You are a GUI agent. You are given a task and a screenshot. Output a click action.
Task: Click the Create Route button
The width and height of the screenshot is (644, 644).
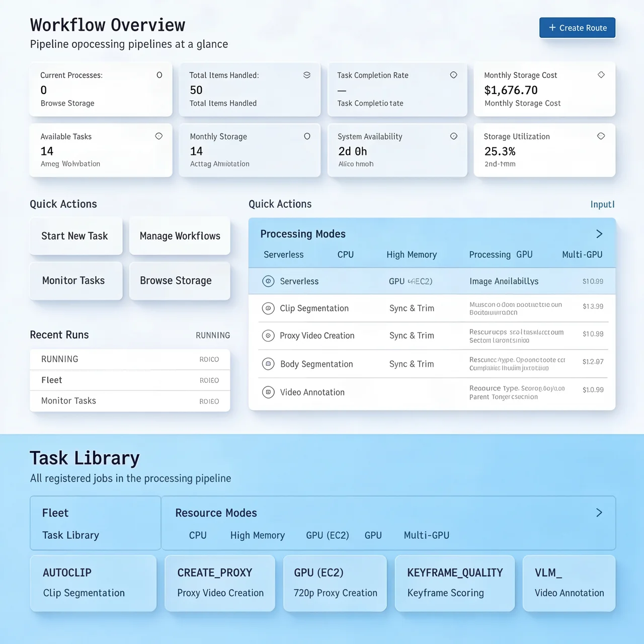pos(577,28)
